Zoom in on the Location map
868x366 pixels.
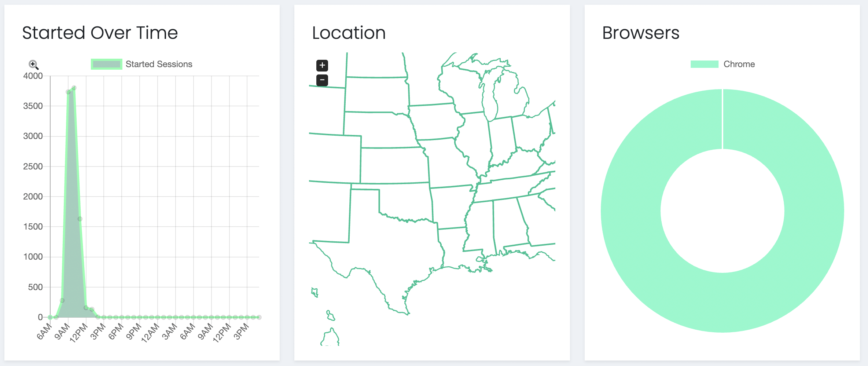(x=322, y=65)
